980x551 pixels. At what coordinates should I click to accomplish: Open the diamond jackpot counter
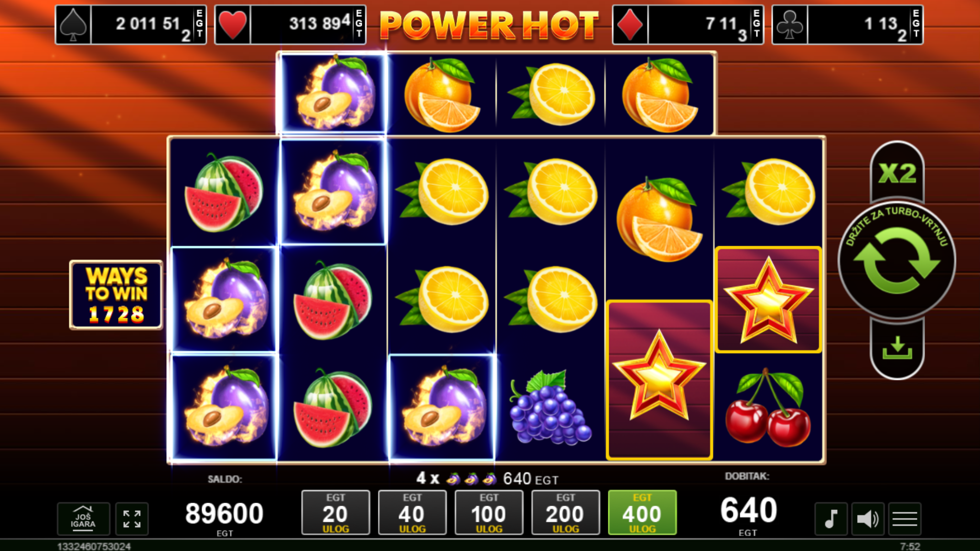[x=688, y=25]
